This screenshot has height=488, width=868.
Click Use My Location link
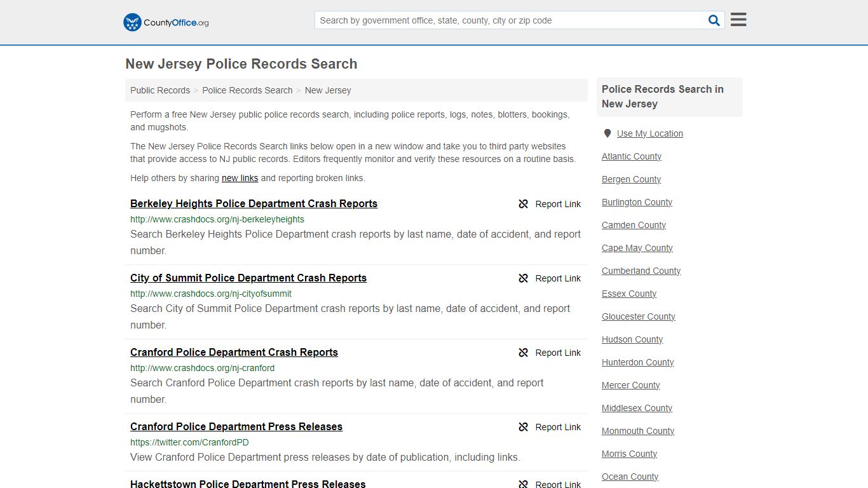click(650, 133)
